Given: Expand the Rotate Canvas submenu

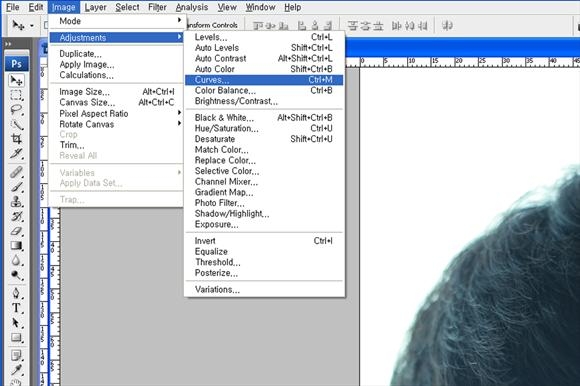Looking at the screenshot, I should point(117,124).
